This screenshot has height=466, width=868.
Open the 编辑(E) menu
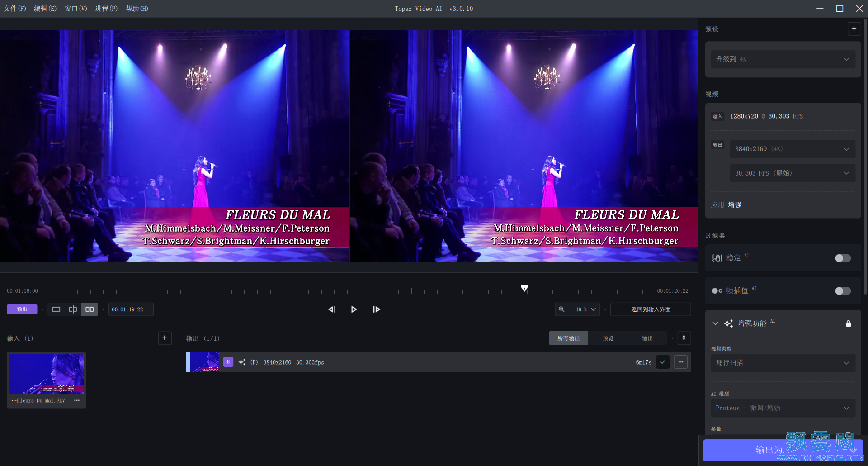(45, 9)
